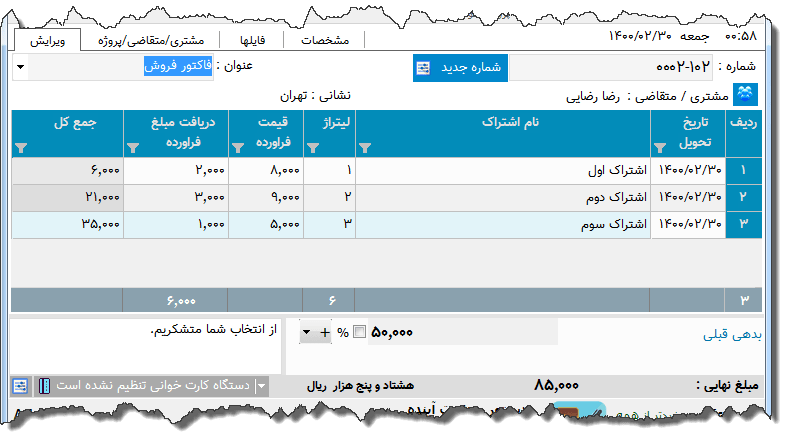Click the invoice number field ۰۰۰۲-۱۰۲
The width and height of the screenshot is (788, 447).
(x=611, y=67)
